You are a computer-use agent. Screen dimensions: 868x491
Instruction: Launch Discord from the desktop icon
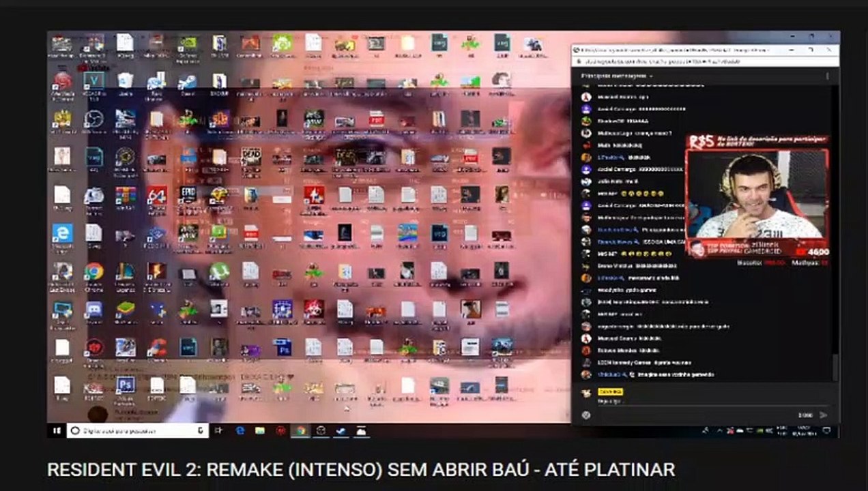(93, 310)
